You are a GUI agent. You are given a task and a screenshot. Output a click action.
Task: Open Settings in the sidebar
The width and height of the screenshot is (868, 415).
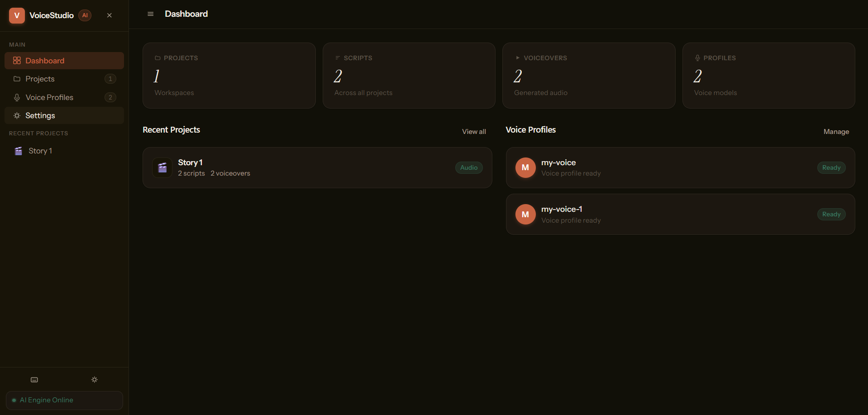64,115
